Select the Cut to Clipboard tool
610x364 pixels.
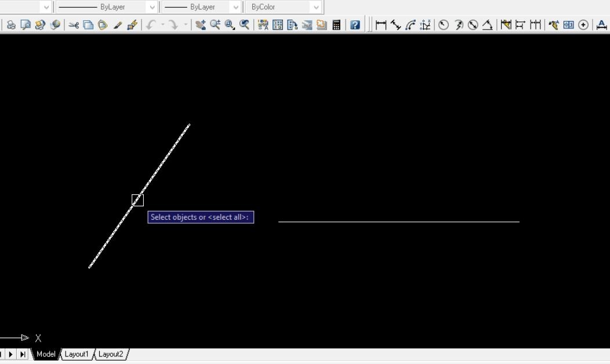(75, 25)
